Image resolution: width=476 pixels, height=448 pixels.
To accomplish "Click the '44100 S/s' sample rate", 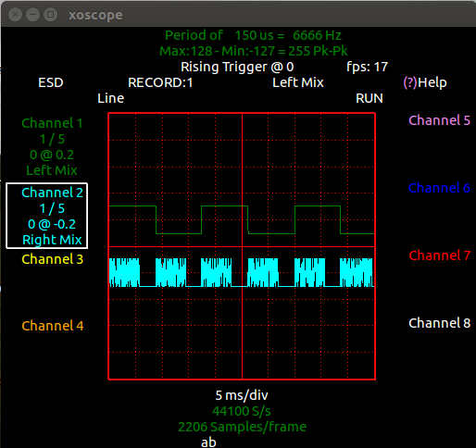I will pyautogui.click(x=242, y=411).
